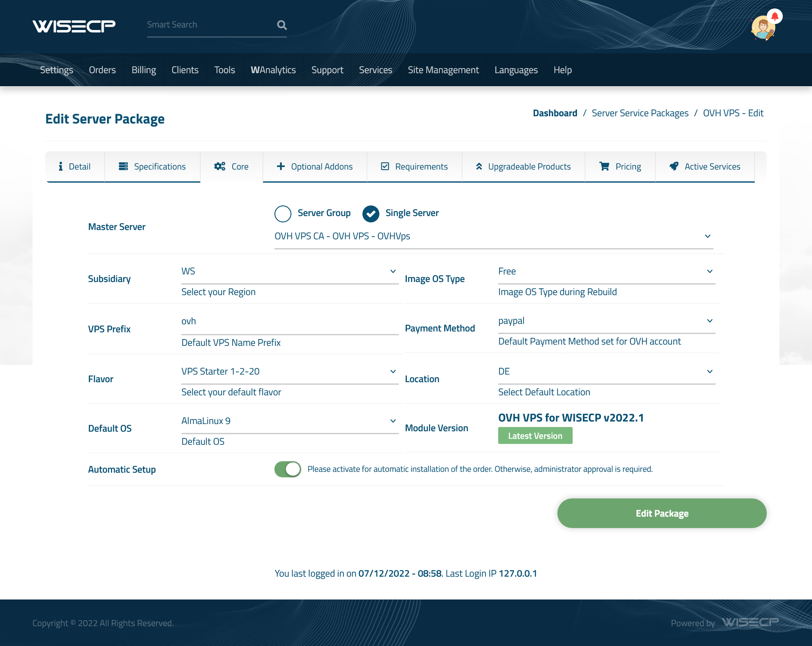Open the Services menu
The width and height of the screenshot is (812, 646).
[x=376, y=70]
